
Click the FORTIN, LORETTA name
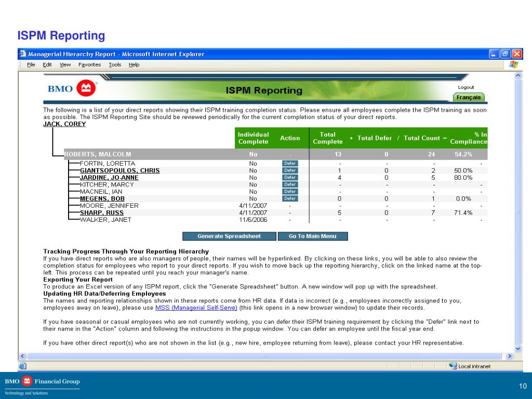[107, 164]
